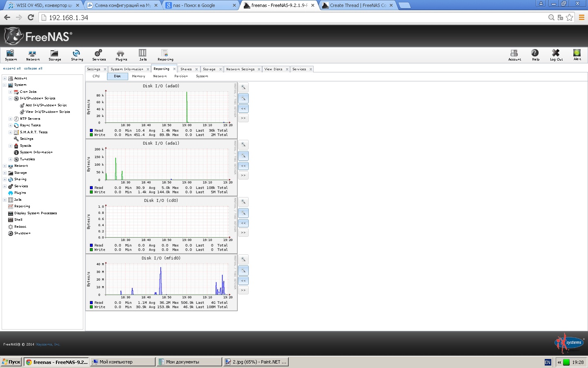The image size is (588, 368).
Task: Open the Services toolbar icon
Action: [x=99, y=55]
